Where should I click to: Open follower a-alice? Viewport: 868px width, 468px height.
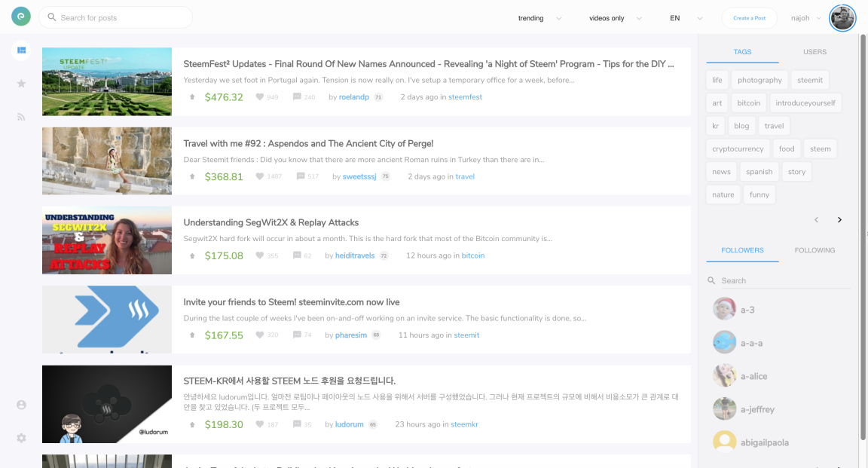(x=741, y=376)
